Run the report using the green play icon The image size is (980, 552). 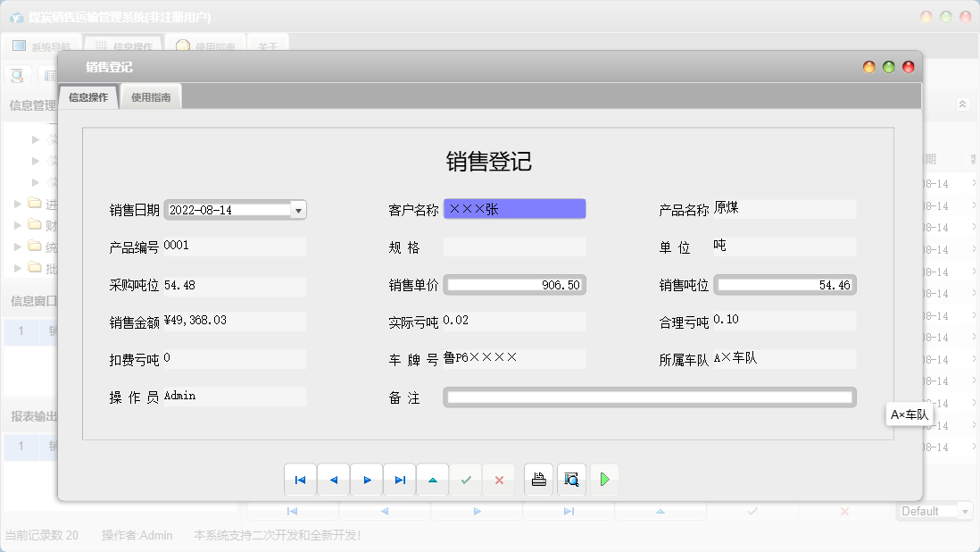(604, 480)
